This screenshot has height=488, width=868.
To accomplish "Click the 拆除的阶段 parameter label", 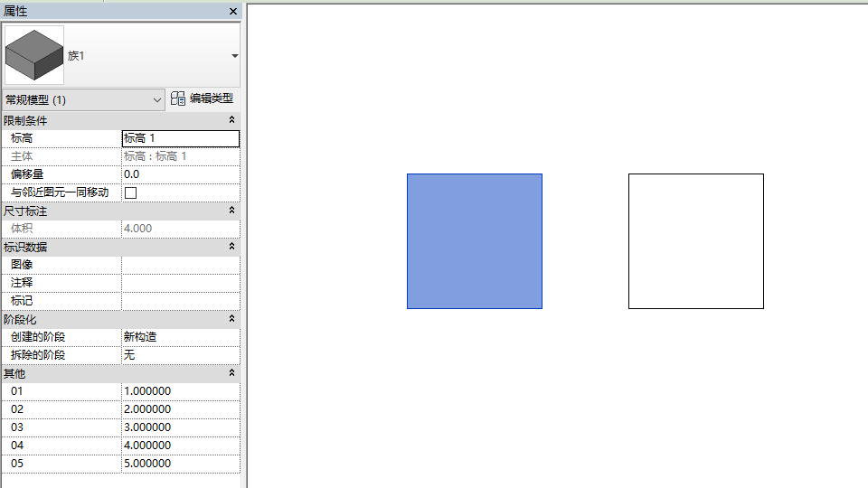I will click(x=38, y=355).
